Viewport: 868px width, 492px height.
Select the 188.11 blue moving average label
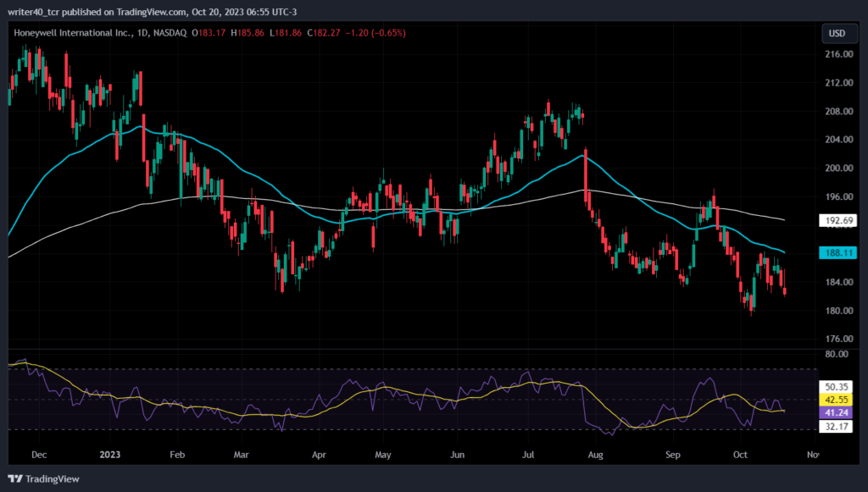(838, 252)
